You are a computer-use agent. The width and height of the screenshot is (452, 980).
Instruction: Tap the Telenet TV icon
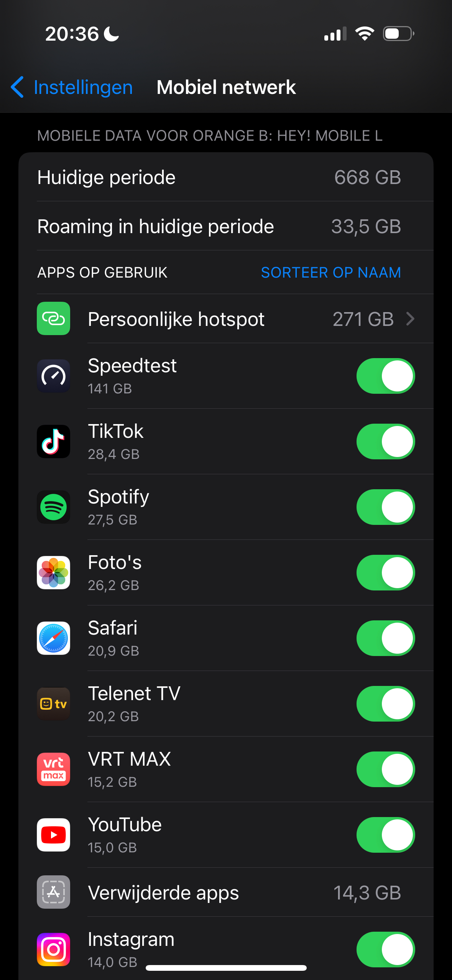pyautogui.click(x=53, y=704)
